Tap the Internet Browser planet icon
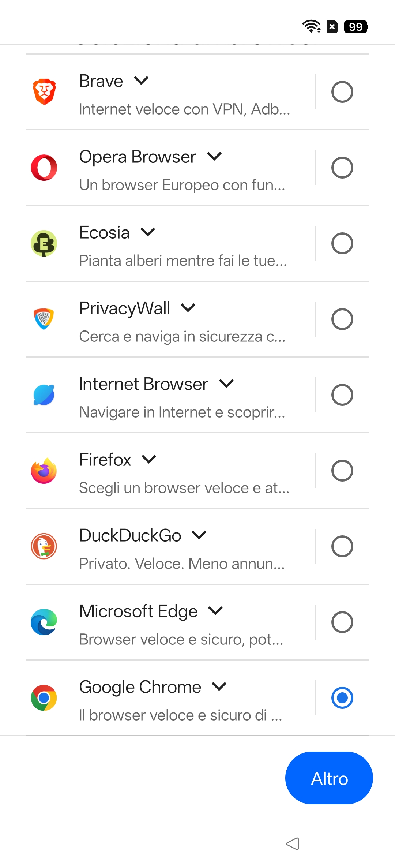 coord(44,395)
